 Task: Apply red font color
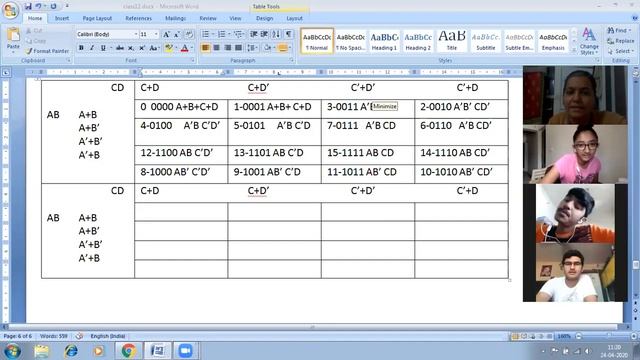pyautogui.click(x=184, y=48)
